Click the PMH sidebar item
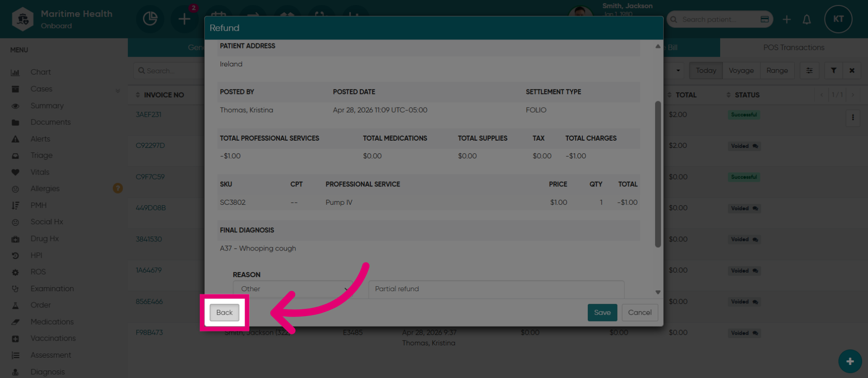The width and height of the screenshot is (868, 378). click(38, 206)
